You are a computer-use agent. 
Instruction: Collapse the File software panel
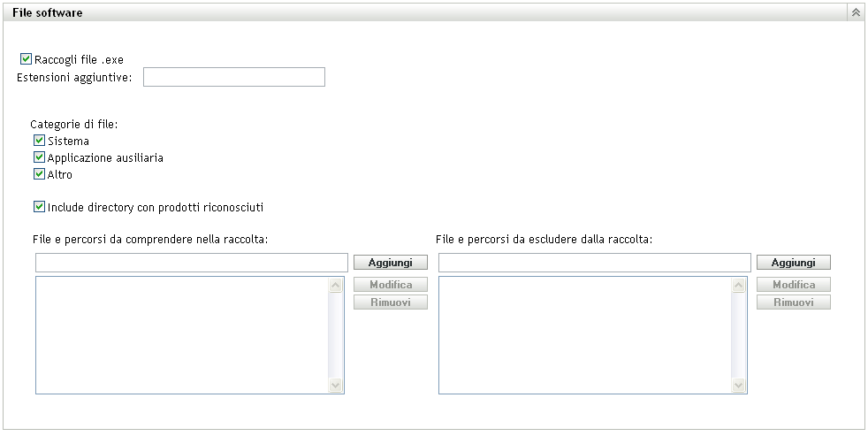[x=856, y=13]
